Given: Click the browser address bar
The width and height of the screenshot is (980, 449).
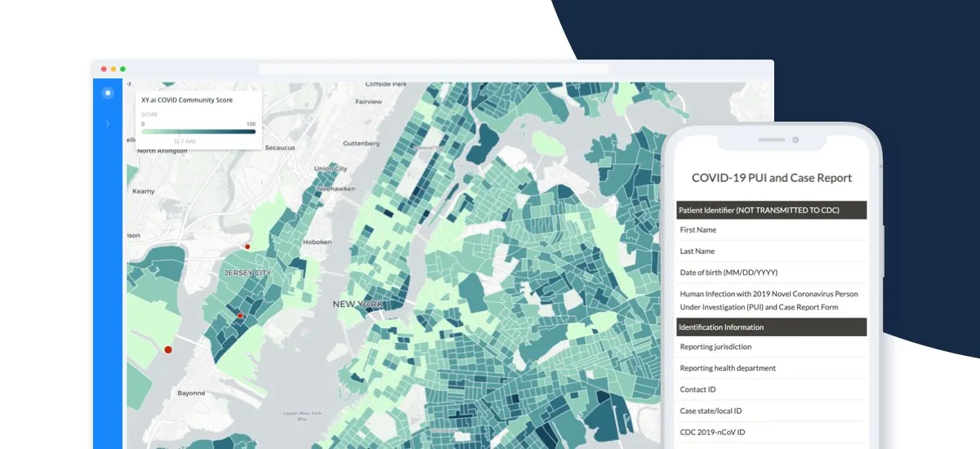Looking at the screenshot, I should [x=433, y=69].
